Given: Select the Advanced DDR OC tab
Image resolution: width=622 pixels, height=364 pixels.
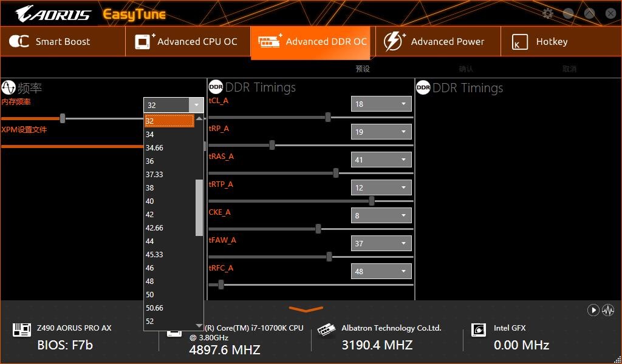Looking at the screenshot, I should coord(310,42).
